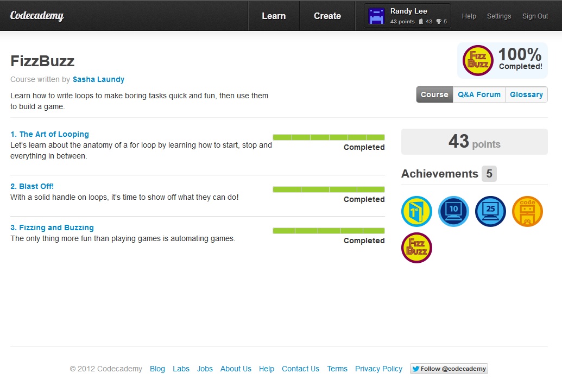This screenshot has height=392, width=562.
Task: Open the Learn menu
Action: coord(274,16)
